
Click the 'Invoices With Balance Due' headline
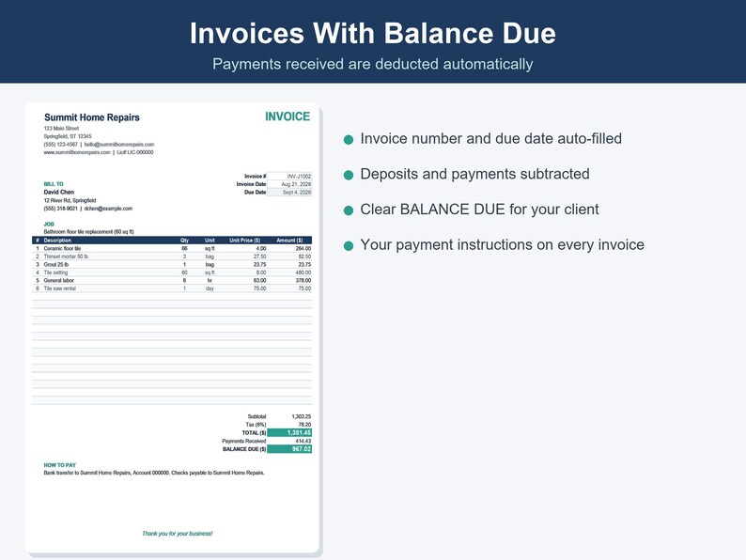(372, 33)
